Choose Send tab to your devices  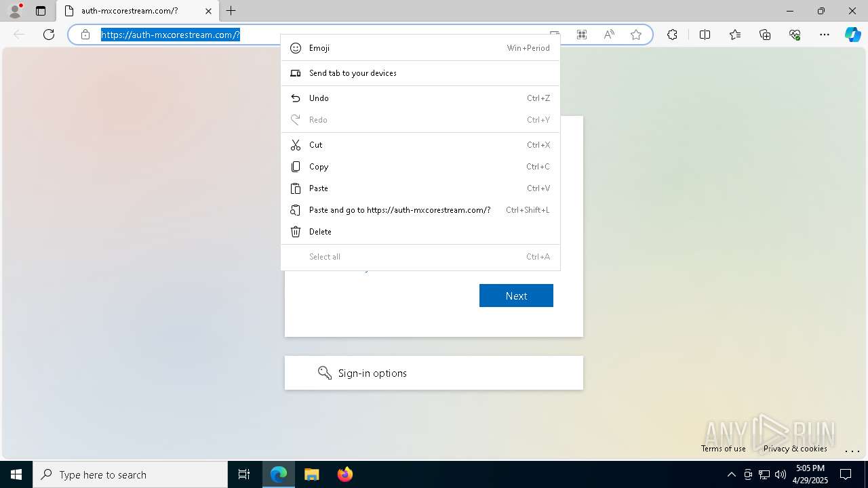(x=420, y=73)
